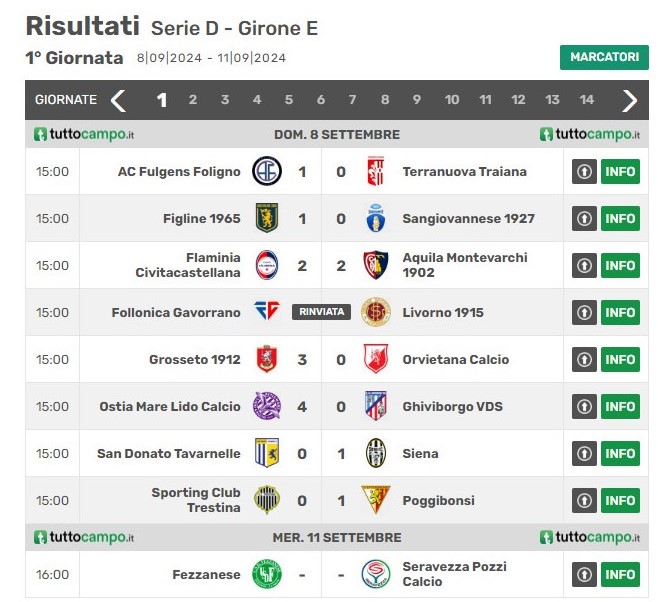Click the Follonica Gavorrano team logo
Viewport: 658px width, 602px height.
(267, 311)
